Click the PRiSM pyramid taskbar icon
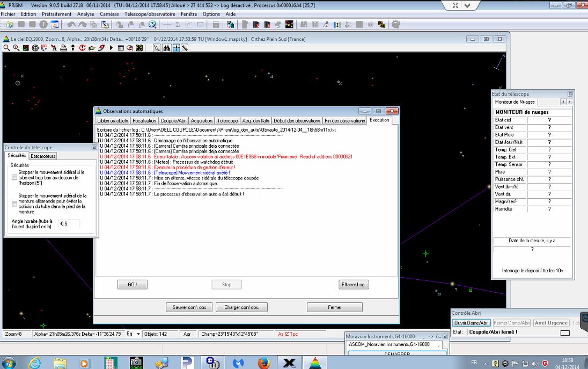 coord(315,363)
